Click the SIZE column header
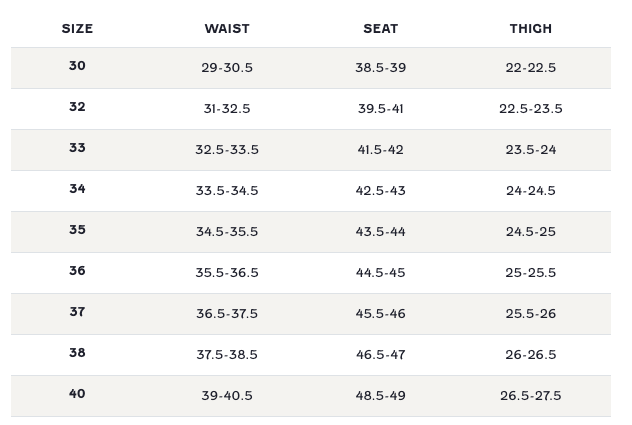The image size is (632, 425). (x=77, y=29)
